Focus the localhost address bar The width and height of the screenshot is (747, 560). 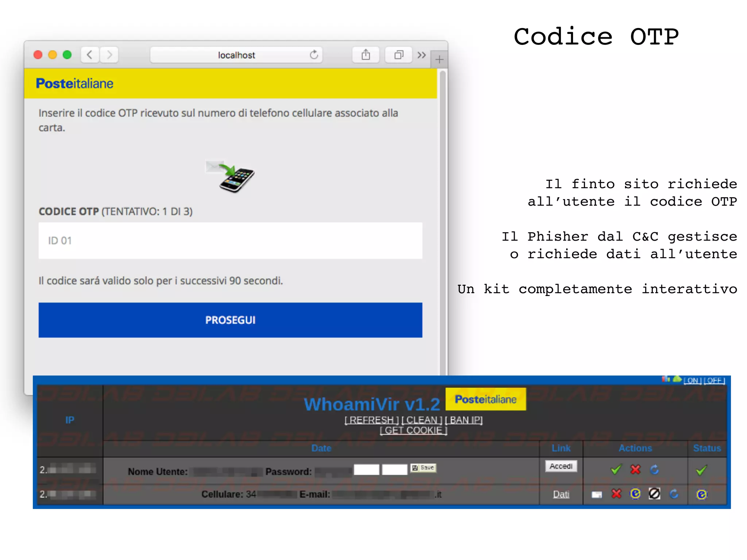(x=236, y=55)
